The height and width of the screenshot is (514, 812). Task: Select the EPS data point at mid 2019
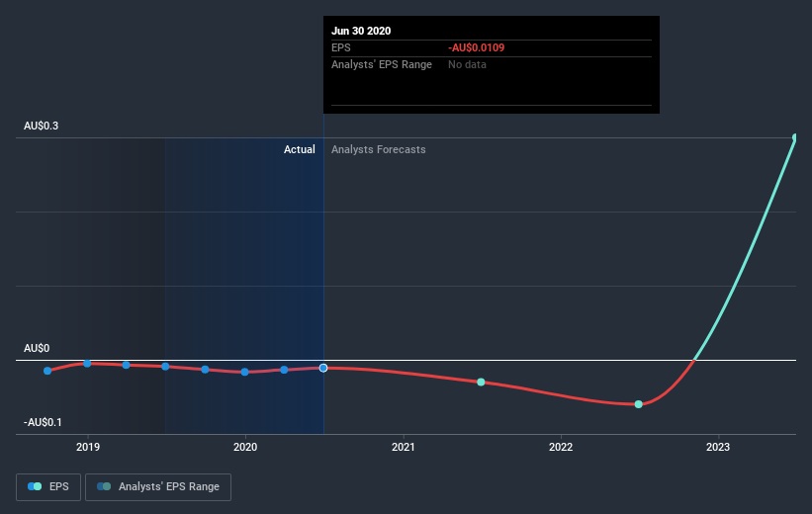pyautogui.click(x=165, y=367)
